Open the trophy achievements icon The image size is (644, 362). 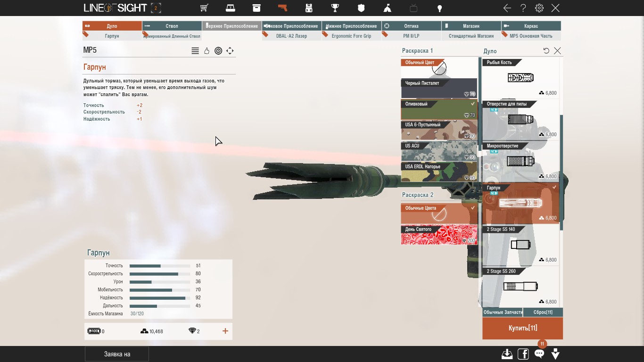[x=335, y=8]
